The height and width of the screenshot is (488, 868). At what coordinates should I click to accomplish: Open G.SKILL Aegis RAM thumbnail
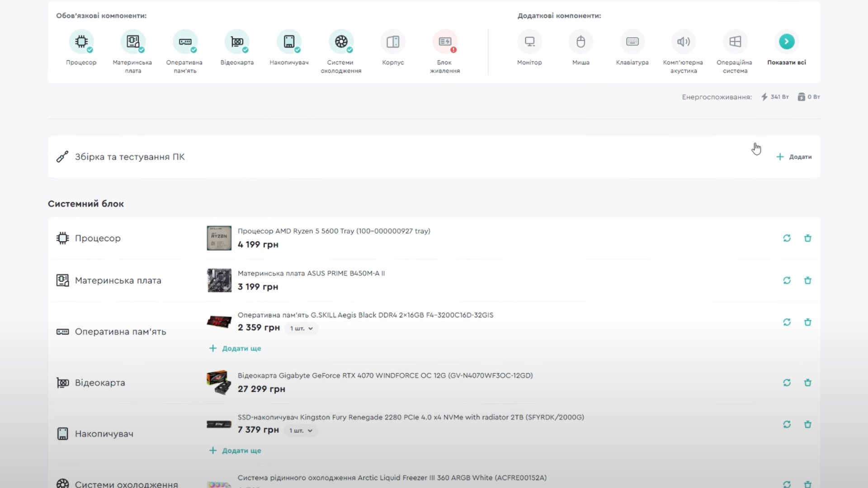(219, 322)
